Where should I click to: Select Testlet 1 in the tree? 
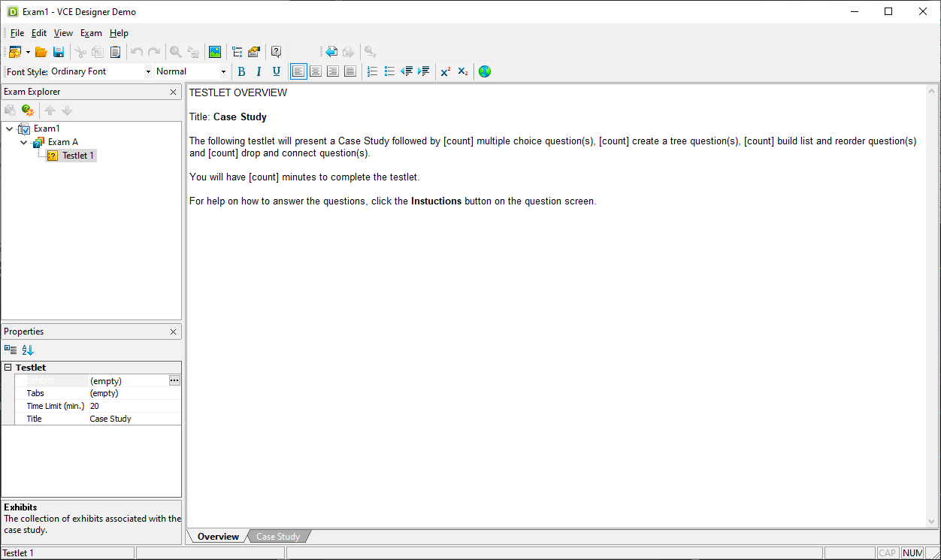click(x=78, y=156)
